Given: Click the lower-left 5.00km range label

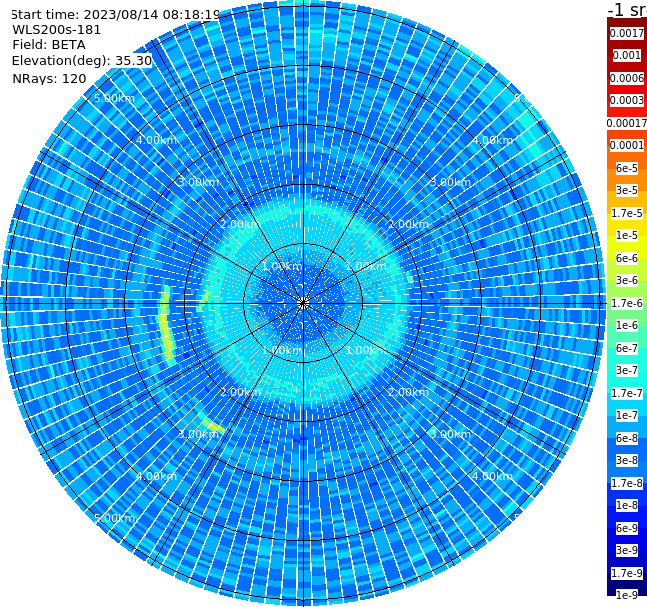Looking at the screenshot, I should point(114,518).
